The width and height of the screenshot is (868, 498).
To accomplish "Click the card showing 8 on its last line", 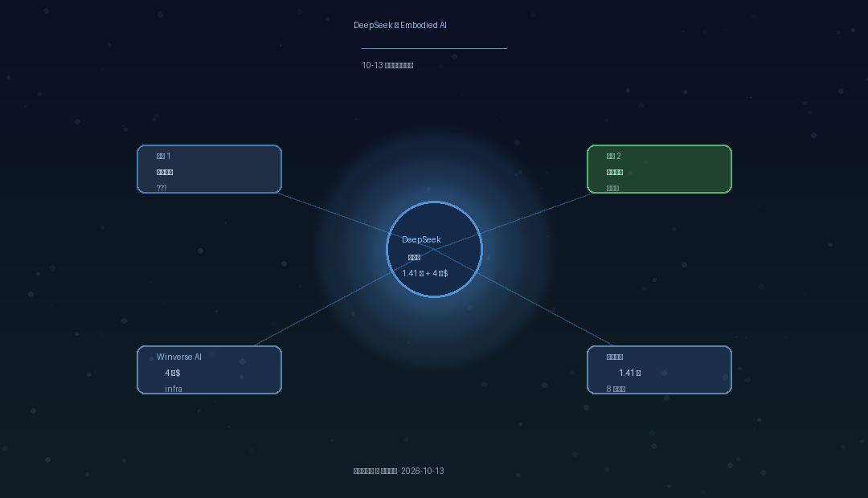I will click(659, 370).
